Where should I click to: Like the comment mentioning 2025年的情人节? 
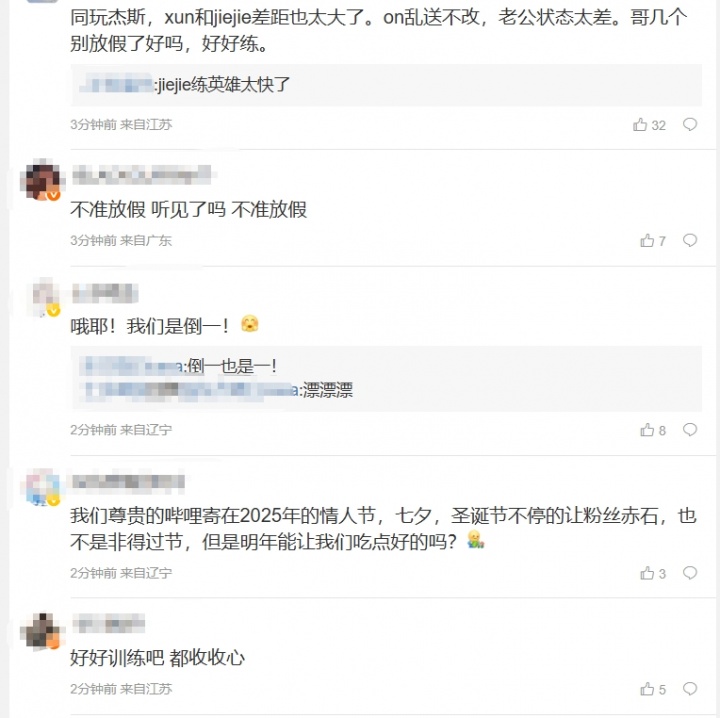(646, 574)
